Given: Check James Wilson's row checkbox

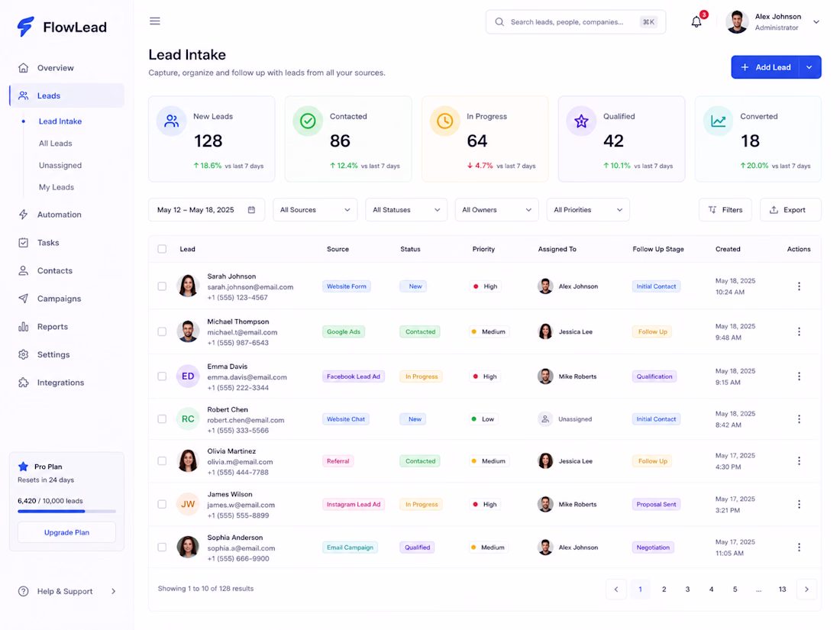Looking at the screenshot, I should coord(162,504).
